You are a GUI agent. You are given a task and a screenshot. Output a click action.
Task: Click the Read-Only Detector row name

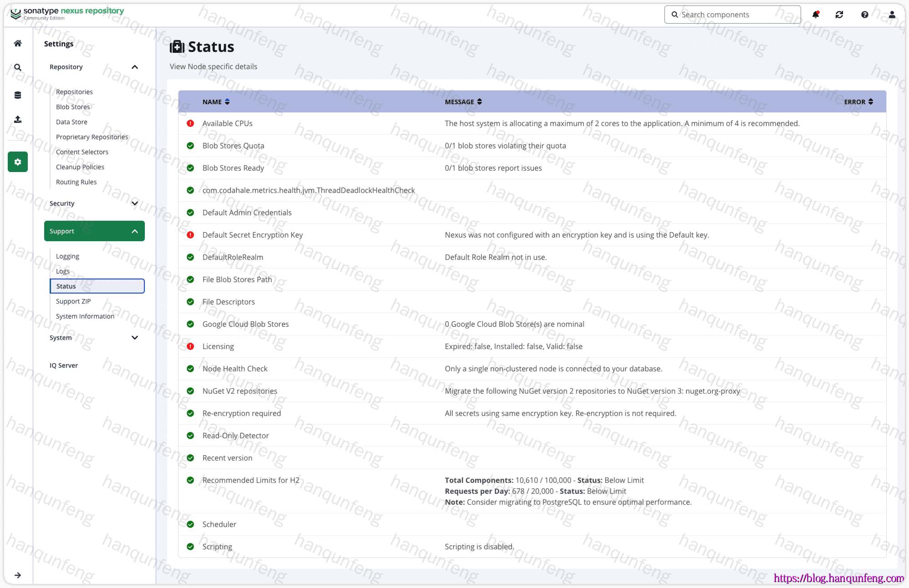pyautogui.click(x=235, y=436)
